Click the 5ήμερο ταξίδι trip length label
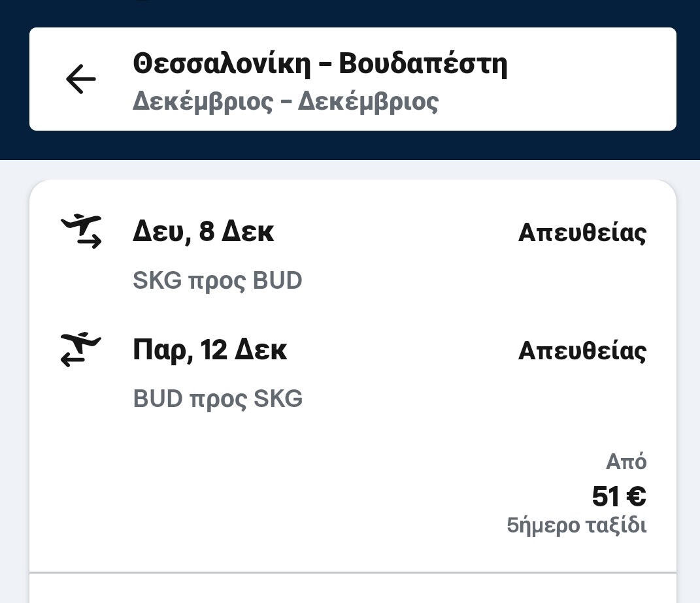Screen dimensions: 700x603 576,525
